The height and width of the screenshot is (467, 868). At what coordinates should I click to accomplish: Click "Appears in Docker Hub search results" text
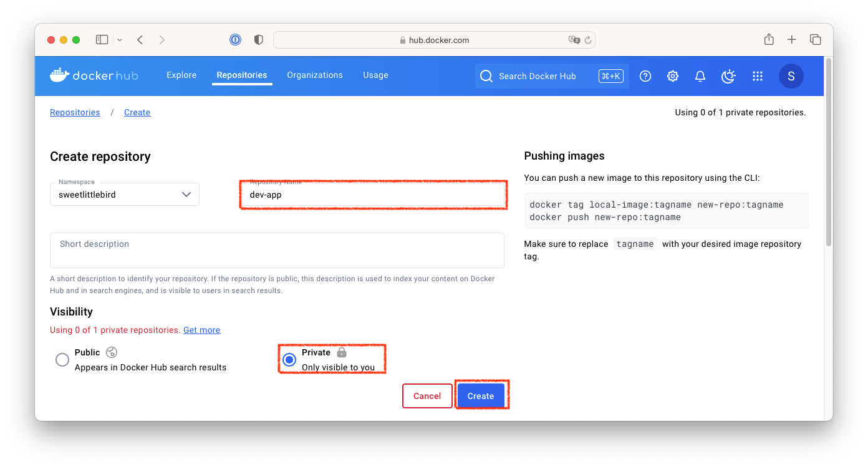coord(150,367)
